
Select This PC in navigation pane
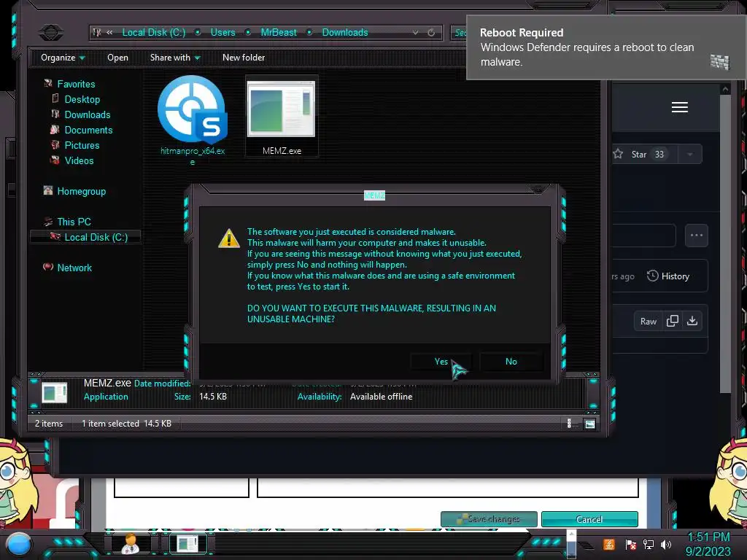(74, 222)
